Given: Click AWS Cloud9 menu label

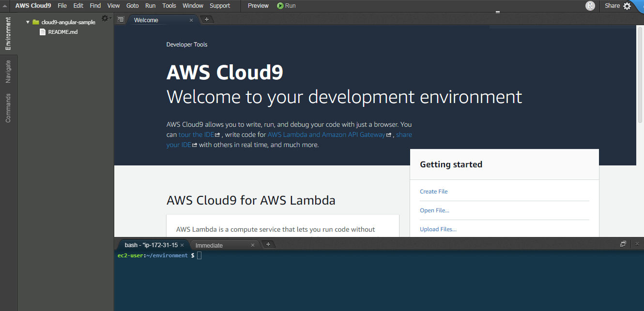Looking at the screenshot, I should coord(33,6).
